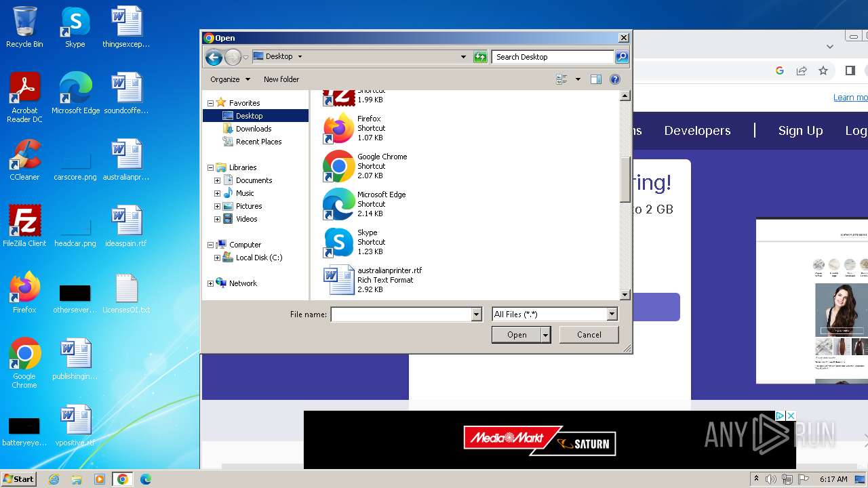Image resolution: width=868 pixels, height=488 pixels.
Task: Select the Firefox desktop shortcut
Action: 24,293
